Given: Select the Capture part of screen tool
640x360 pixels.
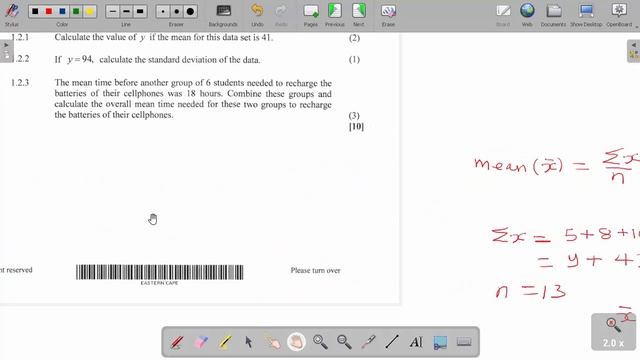Looking at the screenshot, I should (x=440, y=342).
